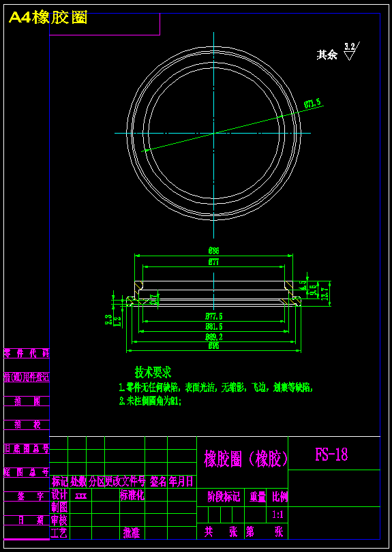Click the 年月日 header cell
The image size is (392, 552).
pyautogui.click(x=181, y=481)
